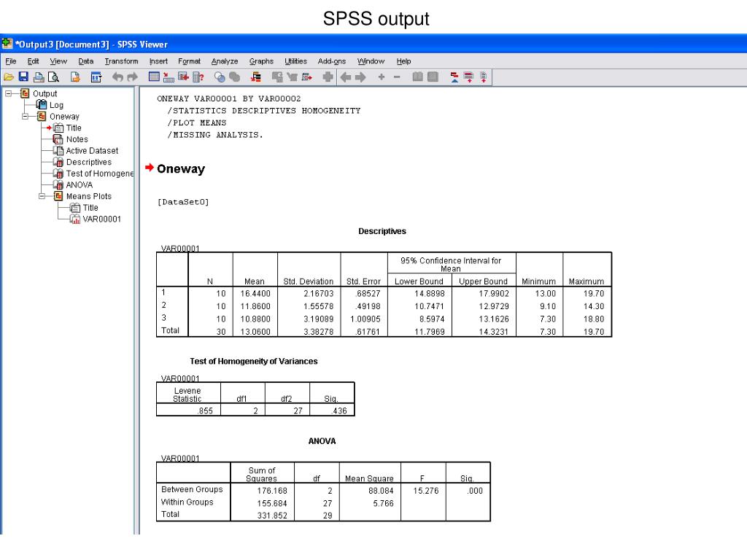Save the output with the floppy disk icon
This screenshot has width=747, height=560.
click(23, 77)
